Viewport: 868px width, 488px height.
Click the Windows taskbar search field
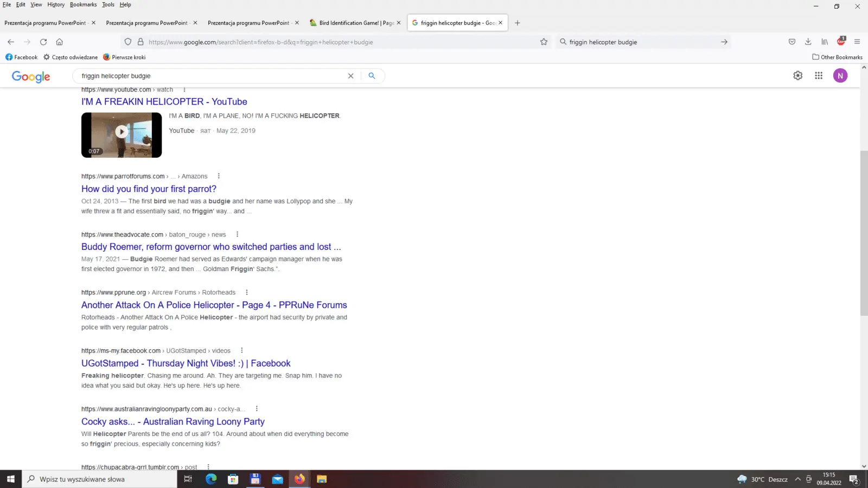[x=100, y=479]
